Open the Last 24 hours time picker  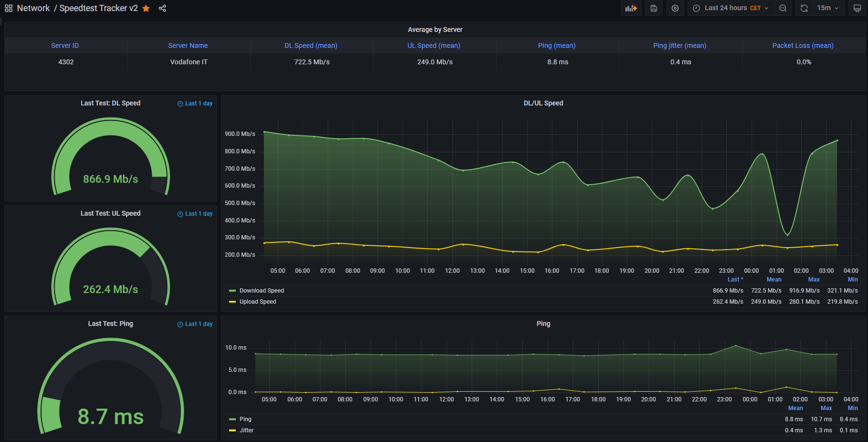coord(730,8)
